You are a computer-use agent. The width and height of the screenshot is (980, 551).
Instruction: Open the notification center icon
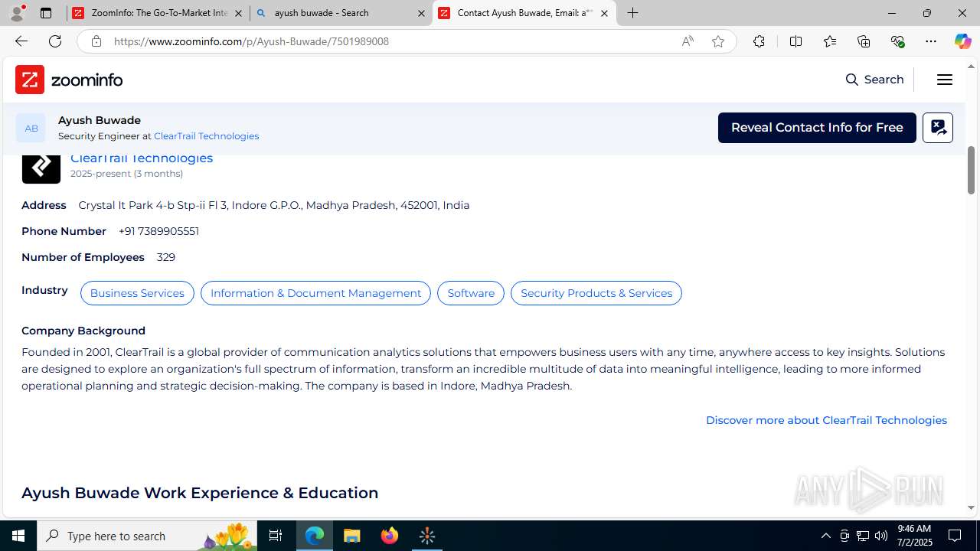coord(955,536)
